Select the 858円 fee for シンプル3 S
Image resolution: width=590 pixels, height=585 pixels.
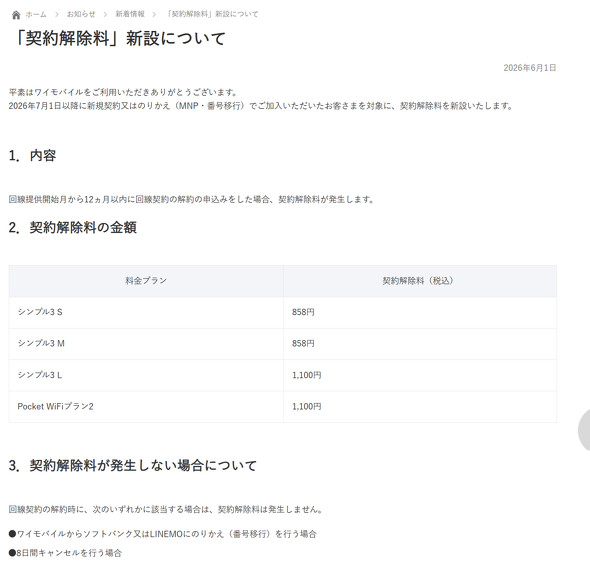[x=303, y=312]
